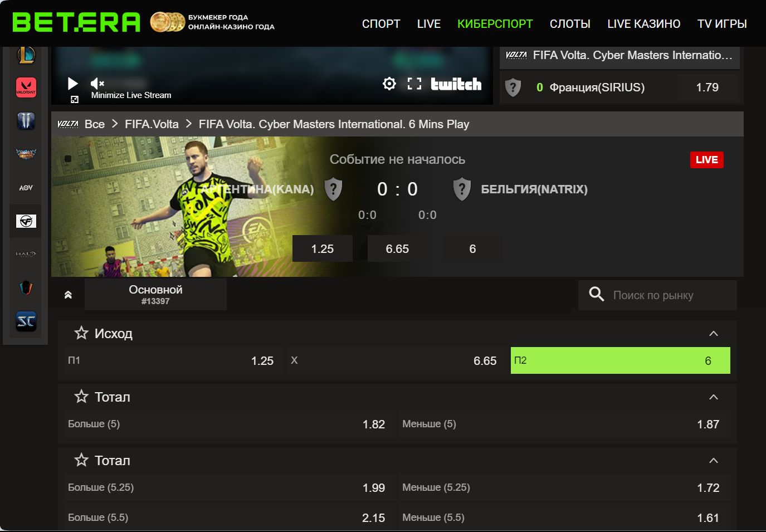Bet Меньше (5) at 1.87
The width and height of the screenshot is (766, 532).
(x=564, y=424)
